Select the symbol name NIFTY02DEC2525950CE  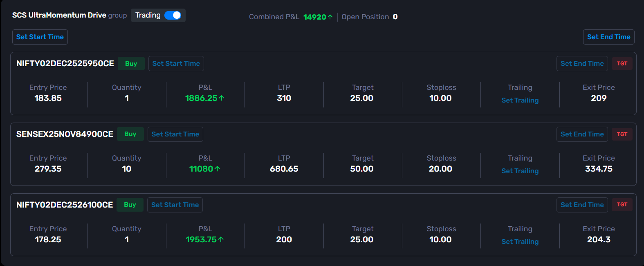(x=65, y=63)
